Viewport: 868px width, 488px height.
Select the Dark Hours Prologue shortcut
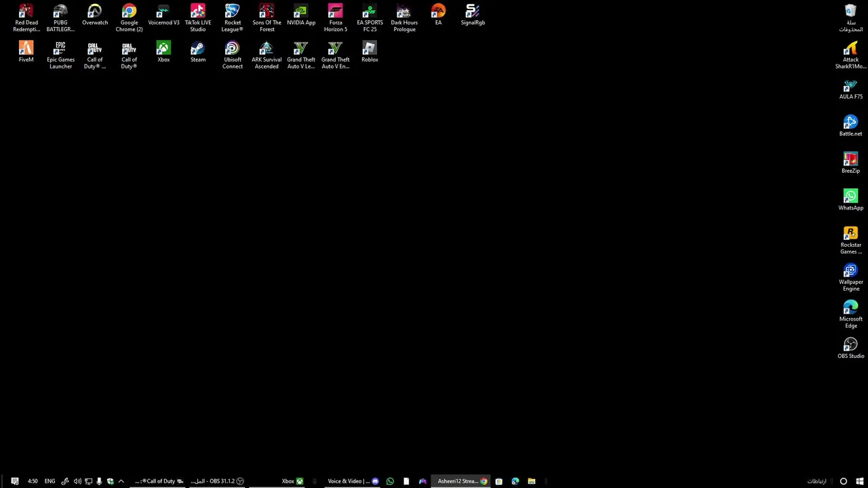click(404, 18)
